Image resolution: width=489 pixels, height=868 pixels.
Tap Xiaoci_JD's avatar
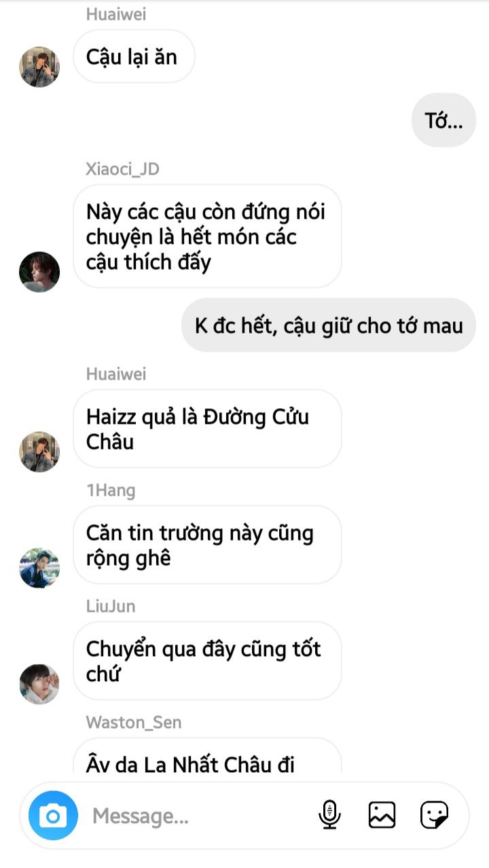tap(39, 272)
